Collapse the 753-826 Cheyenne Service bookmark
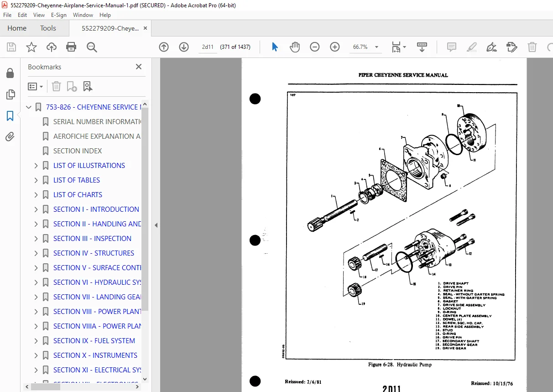The image size is (553, 392). (29, 107)
